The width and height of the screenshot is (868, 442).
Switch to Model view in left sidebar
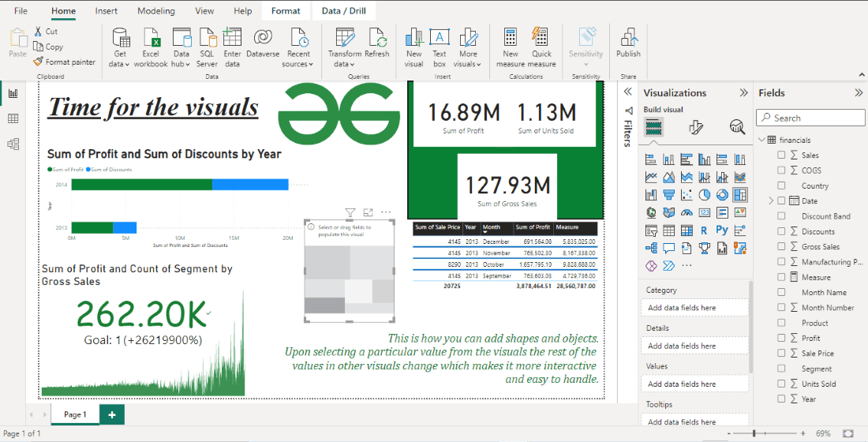(x=13, y=144)
